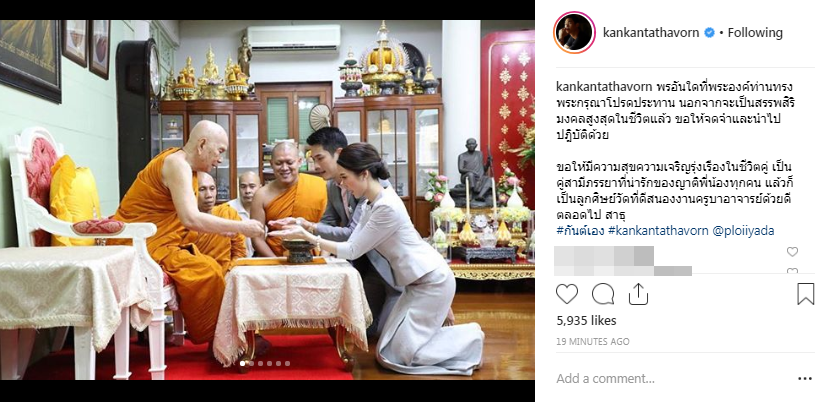Open the #กันต์เอง hashtag
The width and height of the screenshot is (819, 402).
tap(580, 231)
